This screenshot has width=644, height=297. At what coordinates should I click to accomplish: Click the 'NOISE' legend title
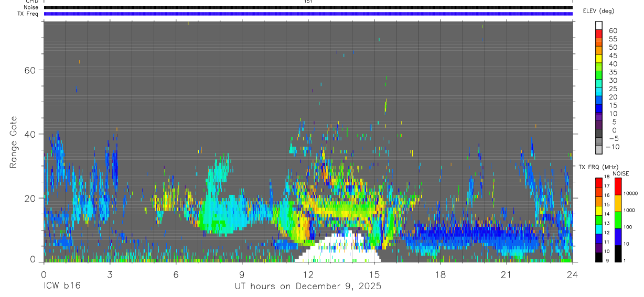click(x=620, y=173)
